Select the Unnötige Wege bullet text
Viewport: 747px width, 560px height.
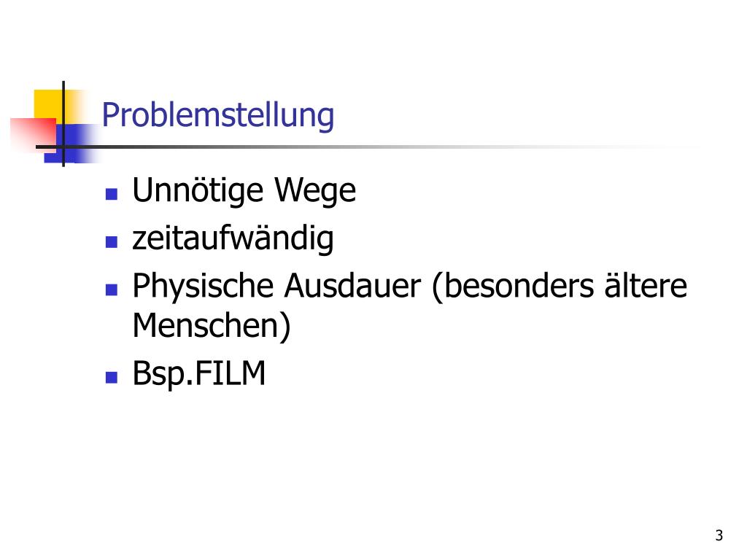244,190
